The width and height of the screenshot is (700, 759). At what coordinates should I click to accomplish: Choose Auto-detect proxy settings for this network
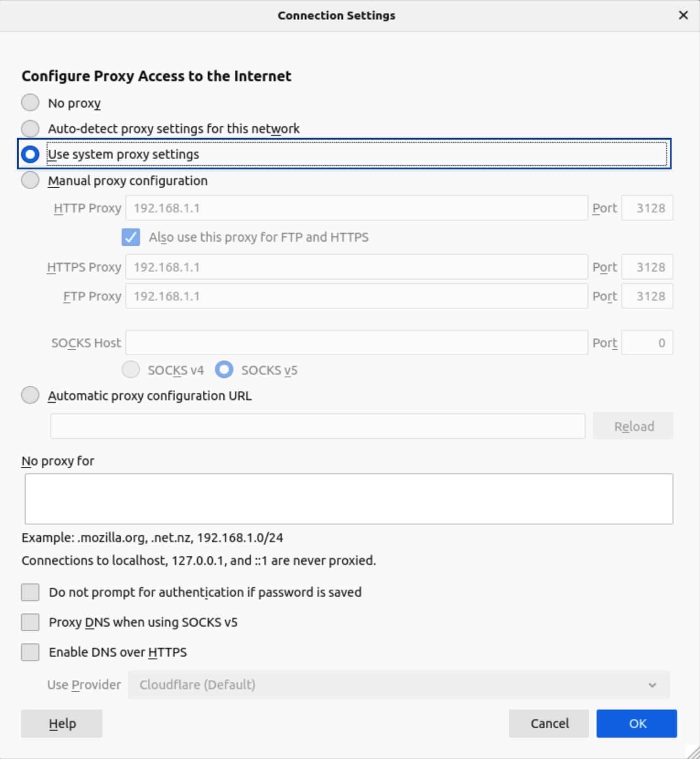pyautogui.click(x=30, y=129)
